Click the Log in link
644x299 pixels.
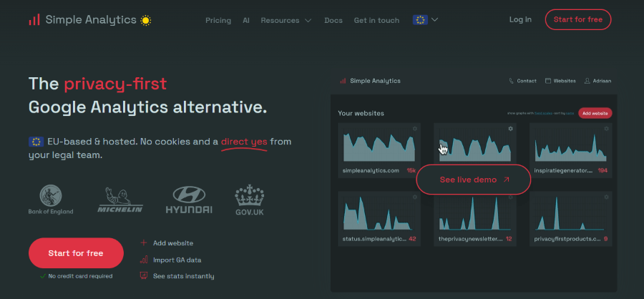520,19
